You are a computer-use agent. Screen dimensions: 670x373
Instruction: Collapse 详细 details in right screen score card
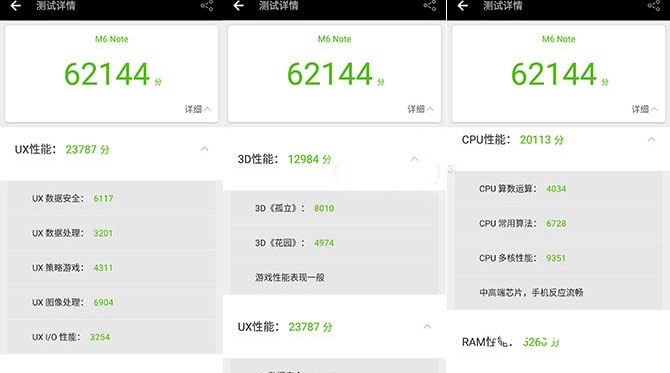[645, 109]
